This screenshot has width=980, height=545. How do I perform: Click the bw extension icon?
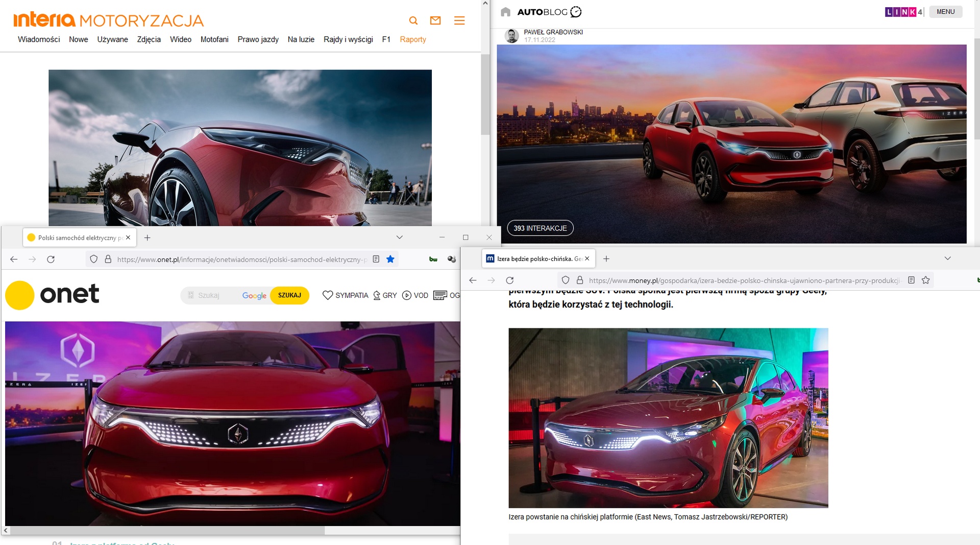pyautogui.click(x=433, y=259)
